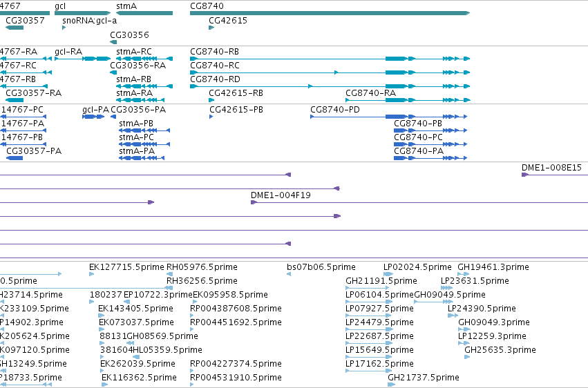Select transcript CG30357-RA
Viewport: 588px width, 388px height.
coord(15,100)
